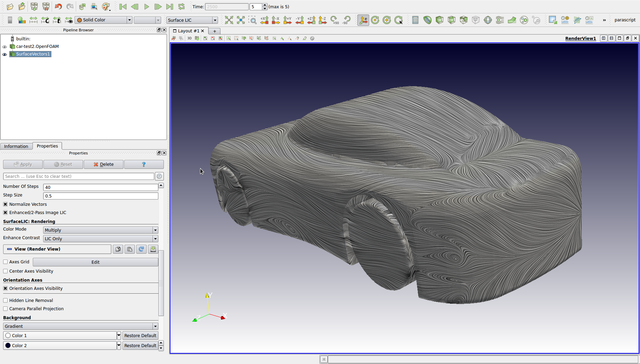Click the Reset camera icon
Screen dimensions: 640x364
(x=229, y=20)
